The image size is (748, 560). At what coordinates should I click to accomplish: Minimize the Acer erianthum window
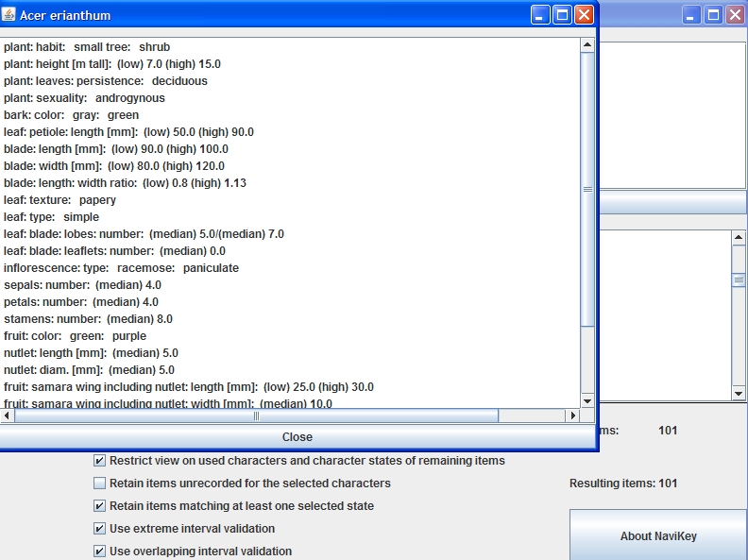click(x=540, y=15)
